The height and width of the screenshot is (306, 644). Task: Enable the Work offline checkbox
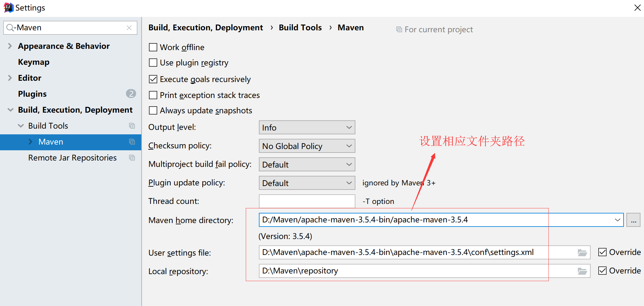pyautogui.click(x=153, y=47)
